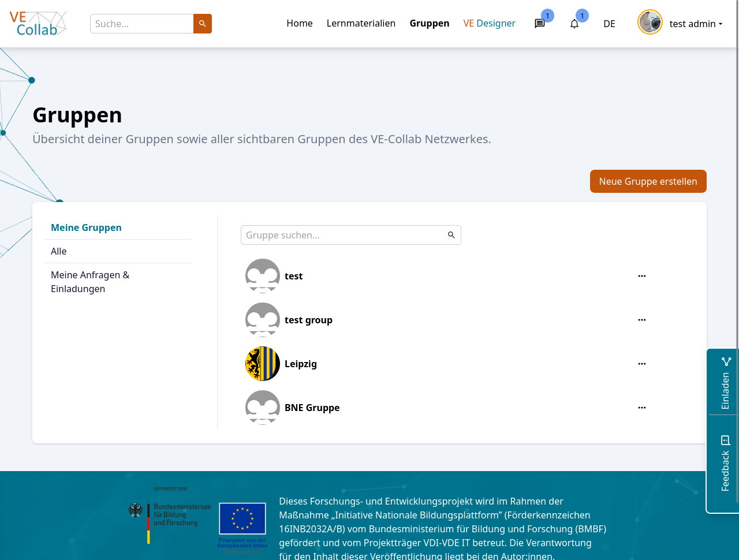
Task: Focus the Suche header search field
Action: 142,24
